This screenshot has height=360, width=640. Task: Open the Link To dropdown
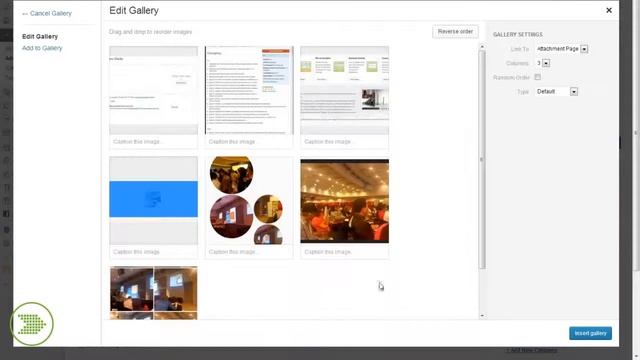(x=562, y=49)
